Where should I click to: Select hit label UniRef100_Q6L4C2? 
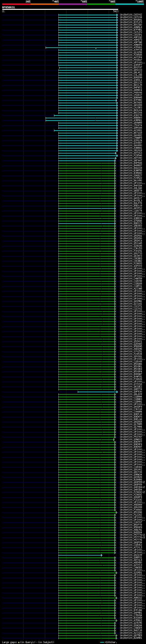[x=131, y=72]
